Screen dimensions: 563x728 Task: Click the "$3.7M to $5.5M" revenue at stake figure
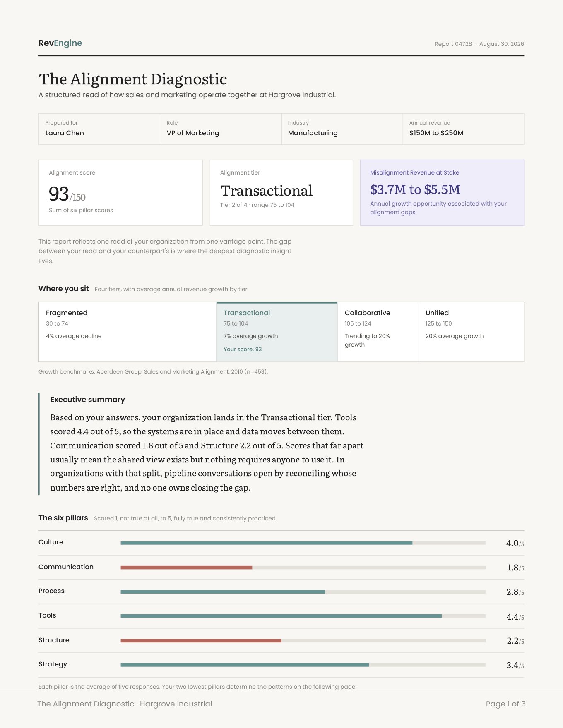click(x=415, y=189)
